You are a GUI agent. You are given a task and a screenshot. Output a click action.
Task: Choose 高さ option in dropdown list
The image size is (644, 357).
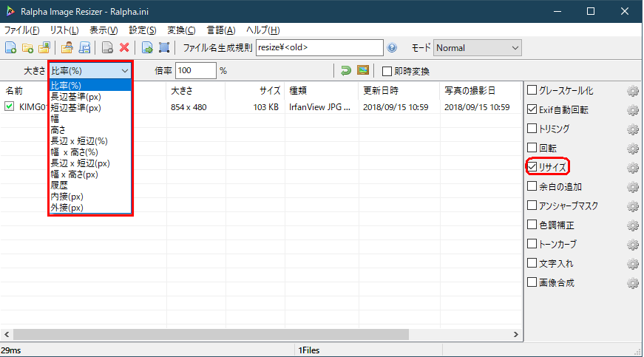pyautogui.click(x=90, y=130)
